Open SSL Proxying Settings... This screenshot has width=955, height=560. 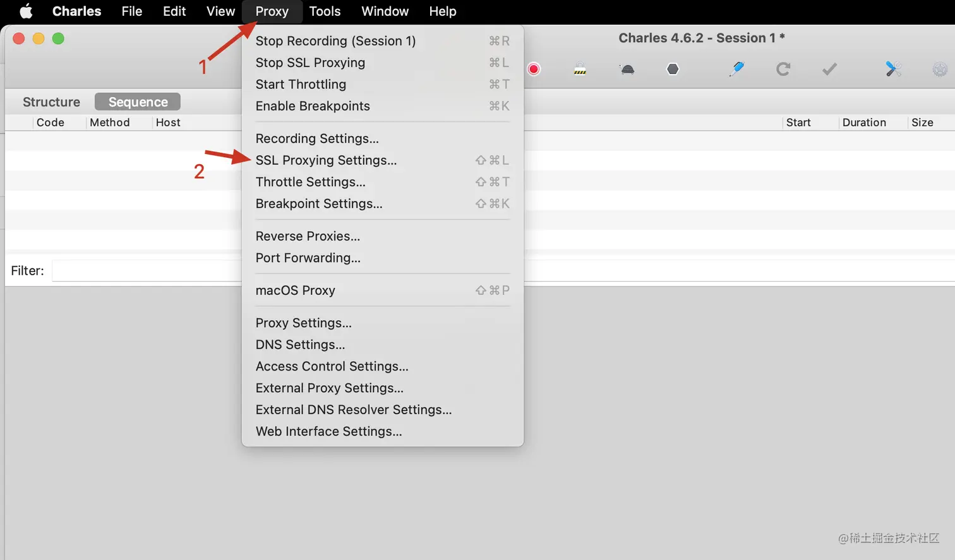382,160
